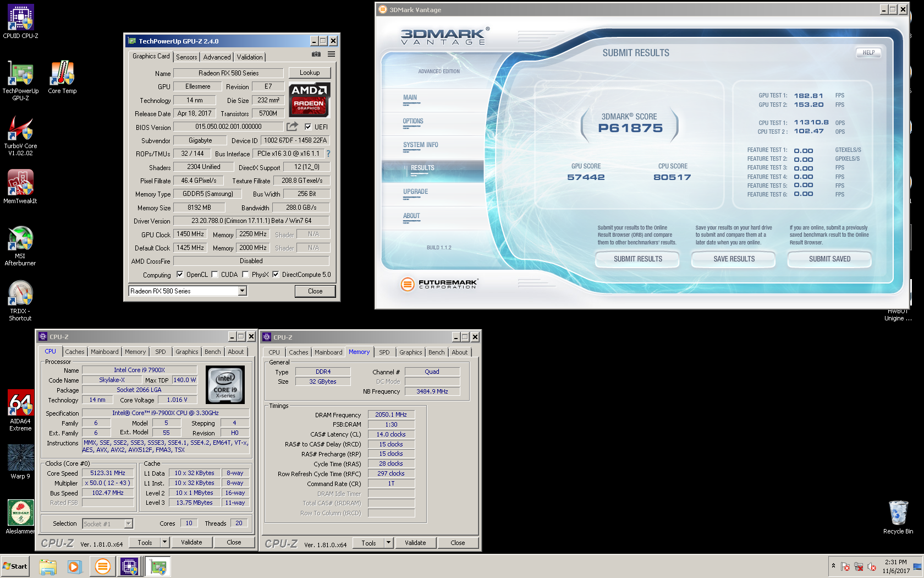The image size is (924, 578).
Task: Click the AMD Radeon logo in GPU-Z
Action: pos(309,100)
